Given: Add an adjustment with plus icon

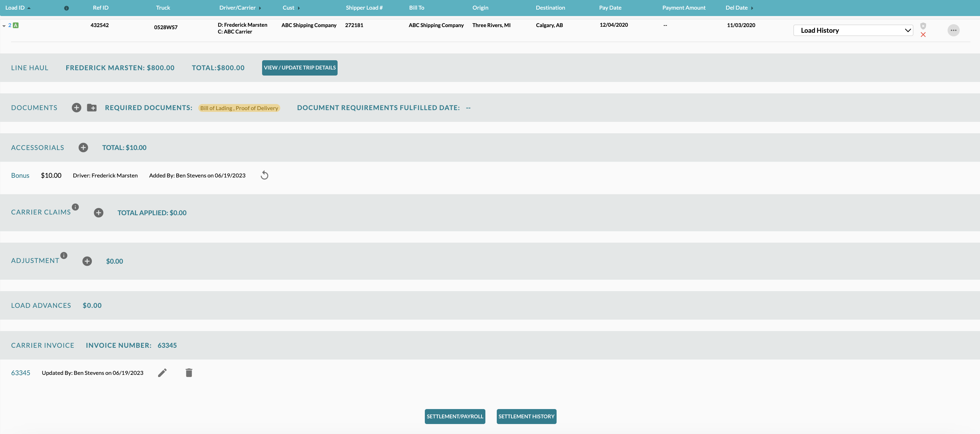Looking at the screenshot, I should tap(87, 261).
